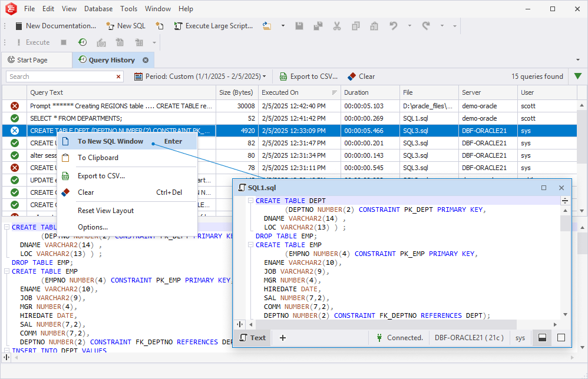Select the SELECT * FROM DEPARTMENTS row
This screenshot has width=588, height=379.
[x=289, y=118]
